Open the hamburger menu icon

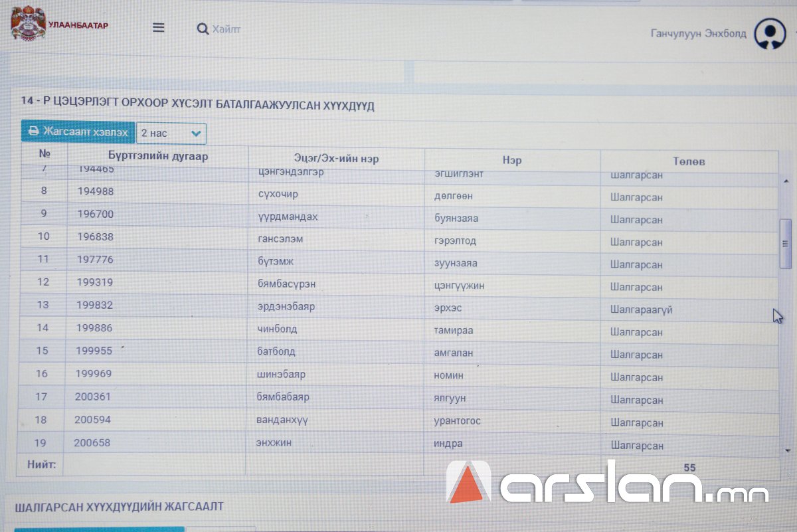coord(158,28)
